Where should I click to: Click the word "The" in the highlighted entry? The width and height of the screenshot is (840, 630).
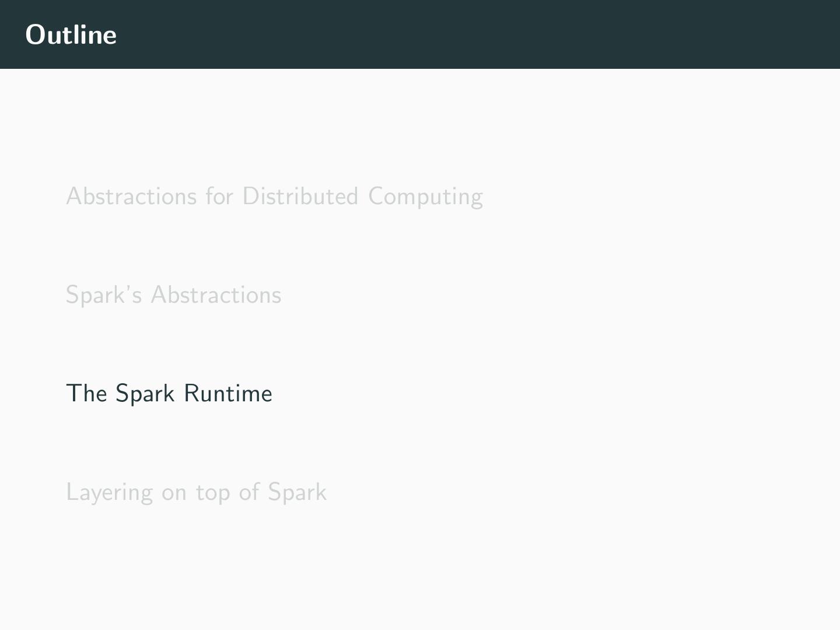[x=86, y=394]
